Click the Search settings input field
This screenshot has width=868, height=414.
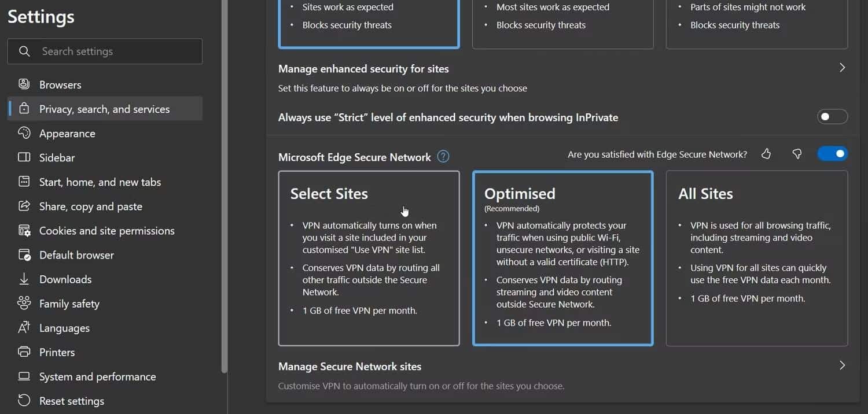[x=104, y=51]
